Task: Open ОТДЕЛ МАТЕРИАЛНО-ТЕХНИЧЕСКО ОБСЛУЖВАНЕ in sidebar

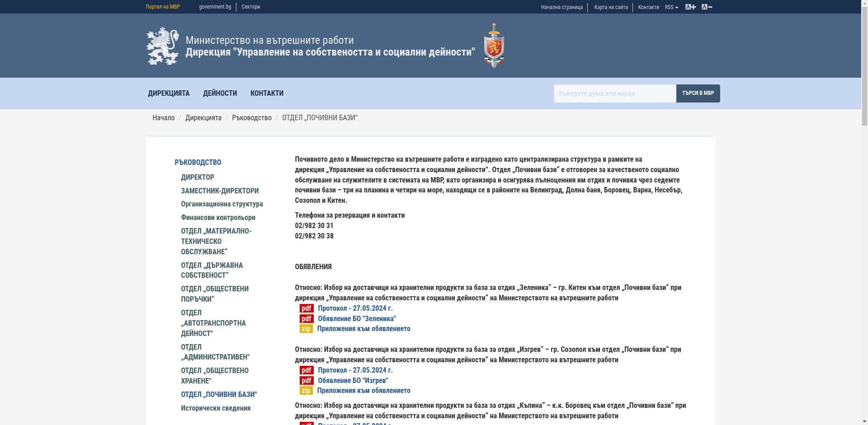Action: (216, 242)
